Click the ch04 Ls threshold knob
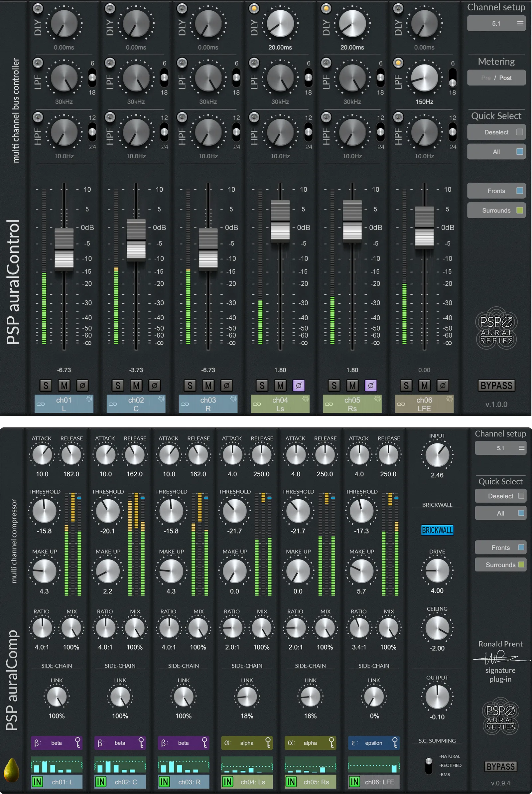The height and width of the screenshot is (794, 532). tap(234, 511)
